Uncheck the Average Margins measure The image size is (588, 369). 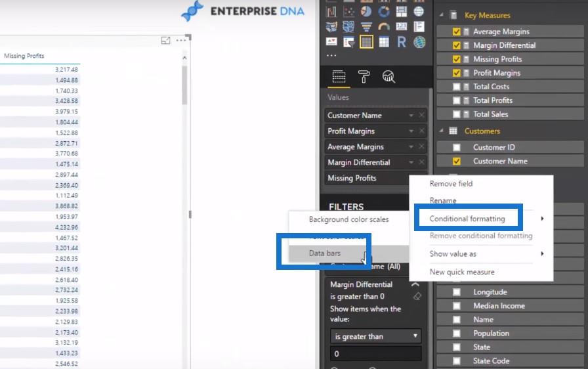tap(457, 32)
